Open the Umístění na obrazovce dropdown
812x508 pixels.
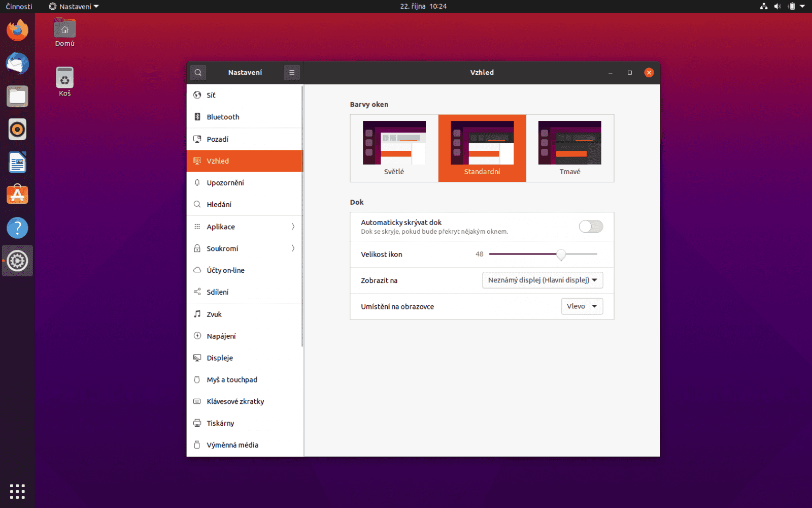coord(582,306)
